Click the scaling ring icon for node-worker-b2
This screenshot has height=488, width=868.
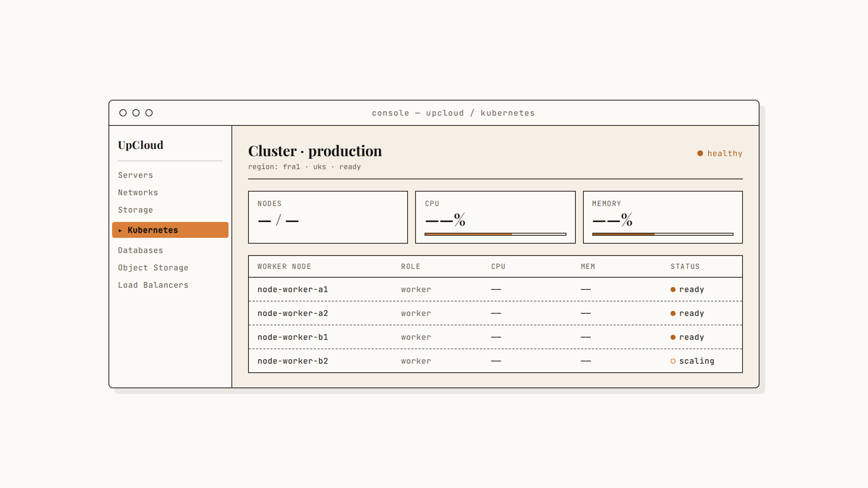pyautogui.click(x=673, y=361)
